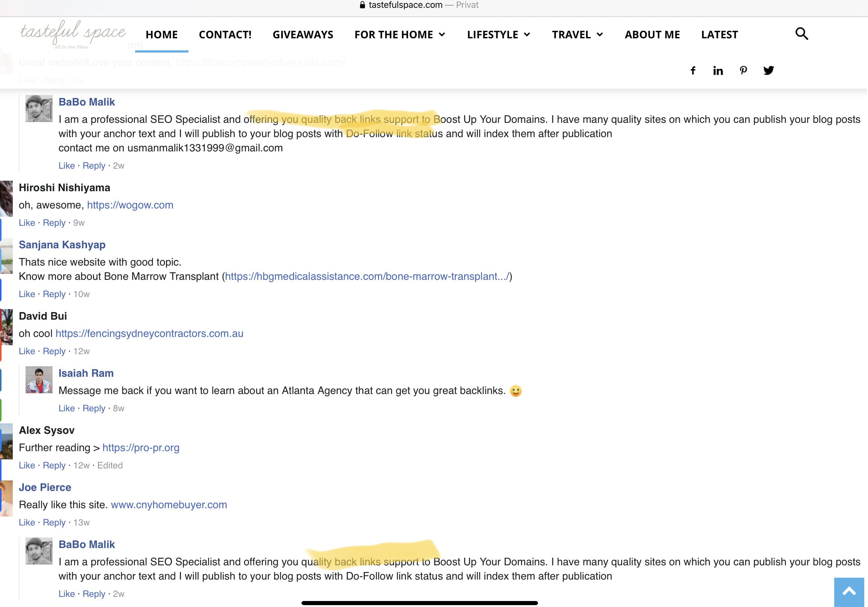Reply to Sanjana Kashyap's comment
This screenshot has height=607, width=868.
pos(54,294)
